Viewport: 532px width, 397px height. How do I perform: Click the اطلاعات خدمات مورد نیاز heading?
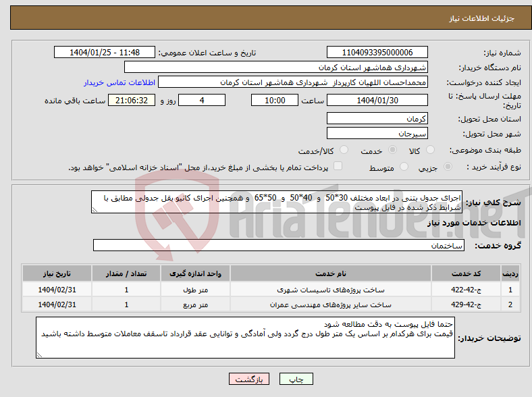[474, 223]
